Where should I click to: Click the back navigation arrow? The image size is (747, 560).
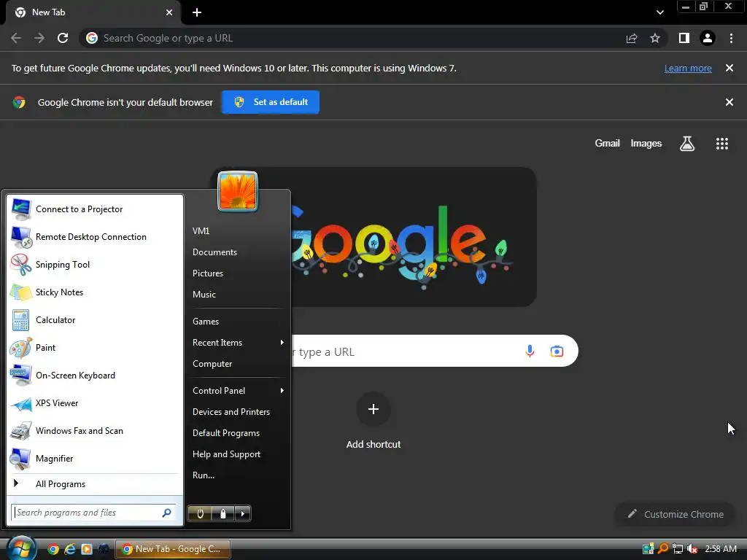(16, 38)
